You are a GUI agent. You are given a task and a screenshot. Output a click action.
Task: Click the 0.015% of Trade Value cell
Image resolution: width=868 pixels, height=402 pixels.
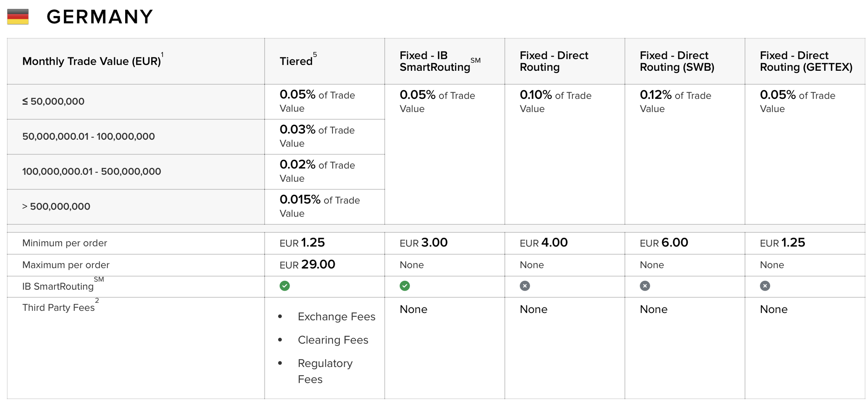click(x=319, y=206)
